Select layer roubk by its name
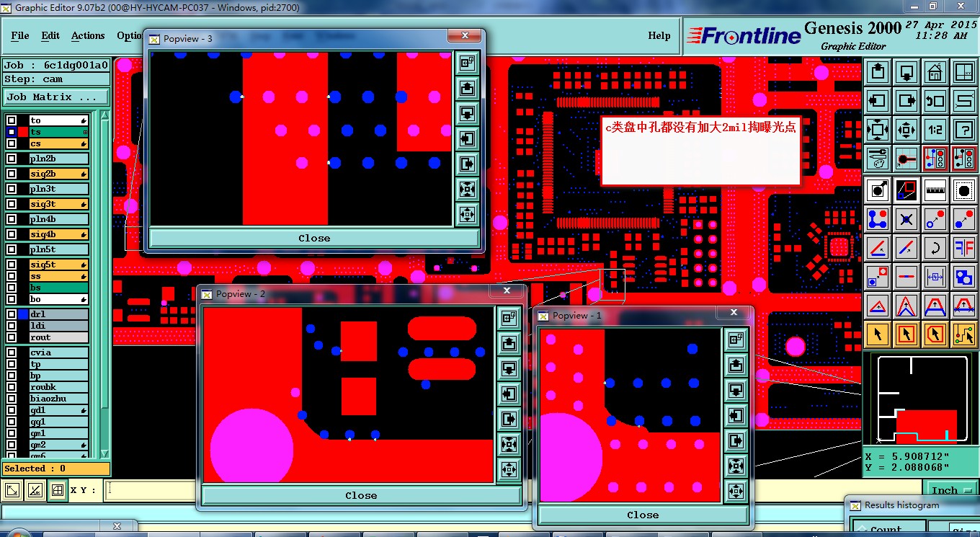This screenshot has width=980, height=537. pyautogui.click(x=59, y=387)
